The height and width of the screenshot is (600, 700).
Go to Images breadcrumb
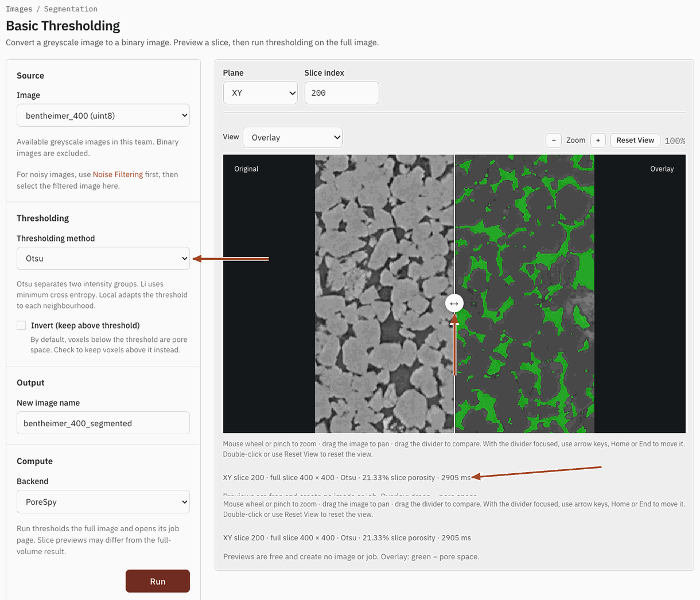coord(19,9)
